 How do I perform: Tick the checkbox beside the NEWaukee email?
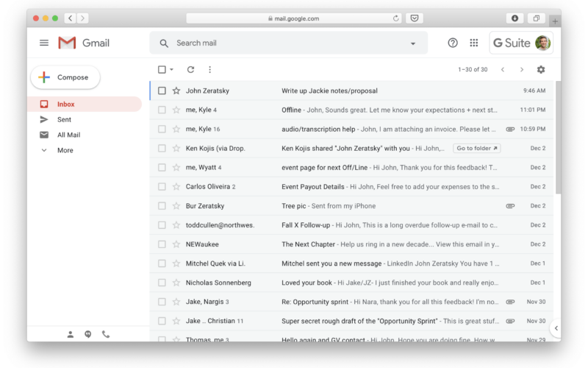coord(162,244)
